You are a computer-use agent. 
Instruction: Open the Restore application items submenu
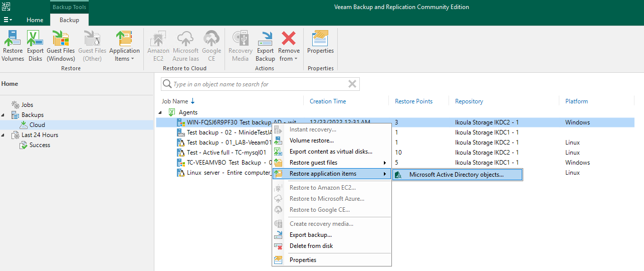tap(331, 174)
